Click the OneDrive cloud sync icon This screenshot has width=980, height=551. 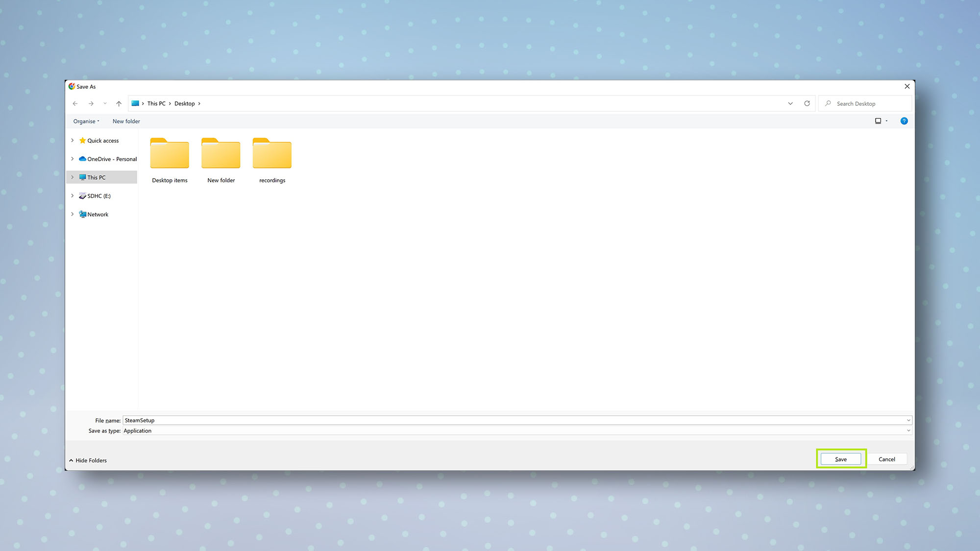point(82,158)
